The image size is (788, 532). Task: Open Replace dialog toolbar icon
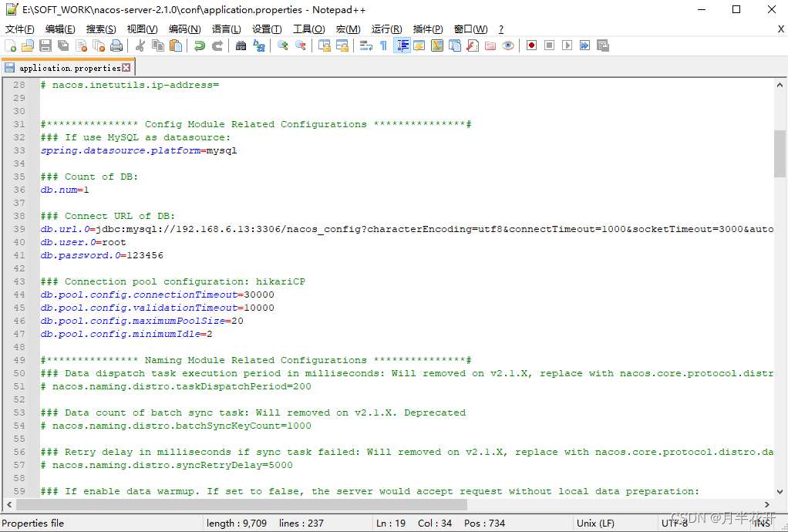tap(259, 45)
